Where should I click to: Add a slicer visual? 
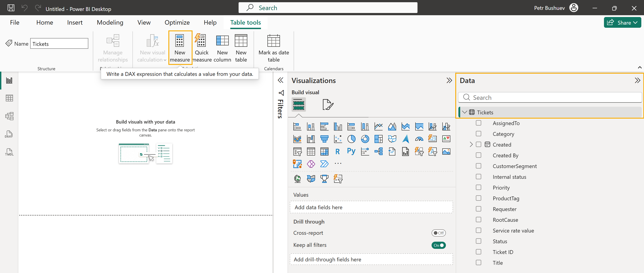297,151
